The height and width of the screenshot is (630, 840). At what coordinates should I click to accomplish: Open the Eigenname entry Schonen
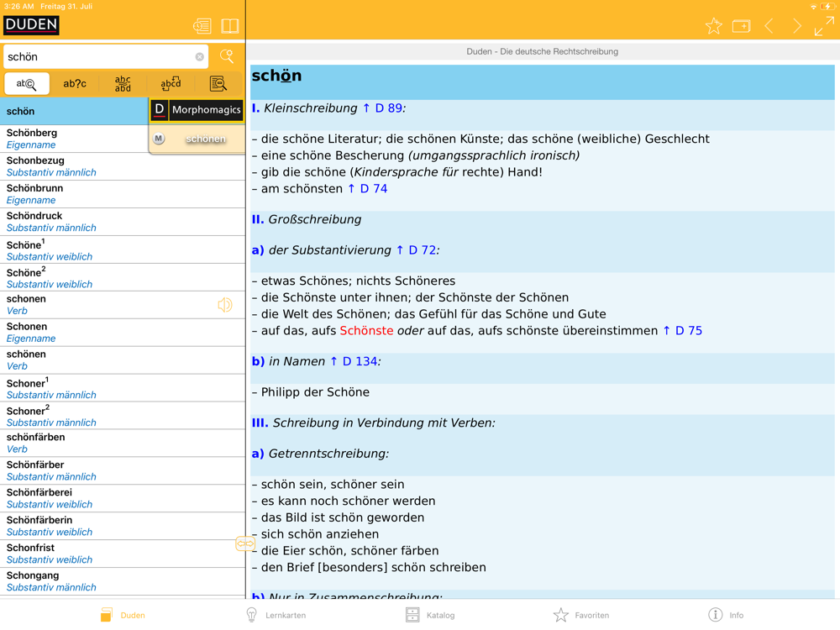pos(123,333)
